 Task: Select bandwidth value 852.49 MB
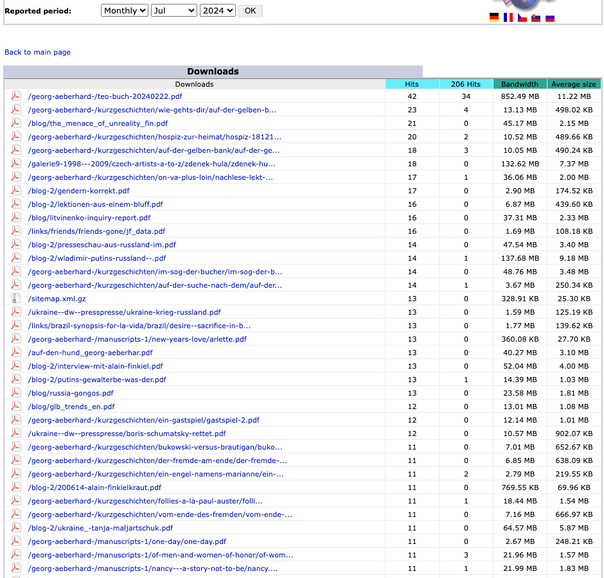(x=520, y=96)
